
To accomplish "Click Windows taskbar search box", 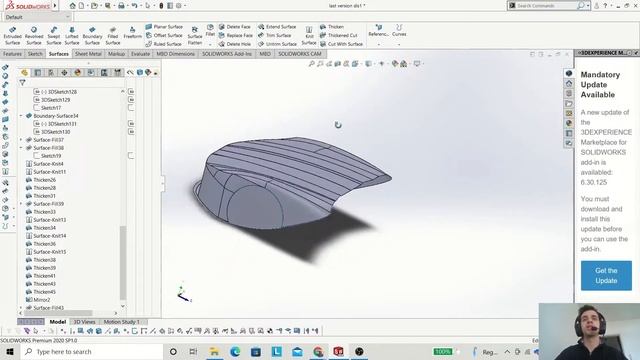I will click(x=92, y=352).
